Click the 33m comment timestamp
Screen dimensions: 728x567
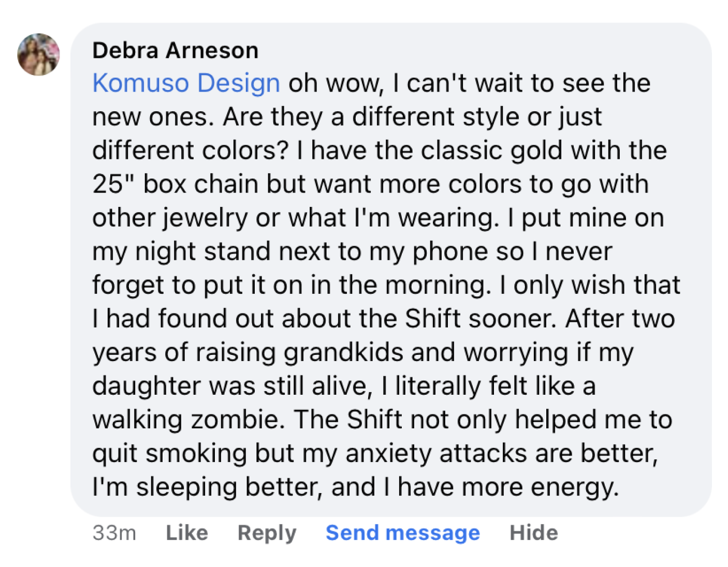tap(114, 532)
